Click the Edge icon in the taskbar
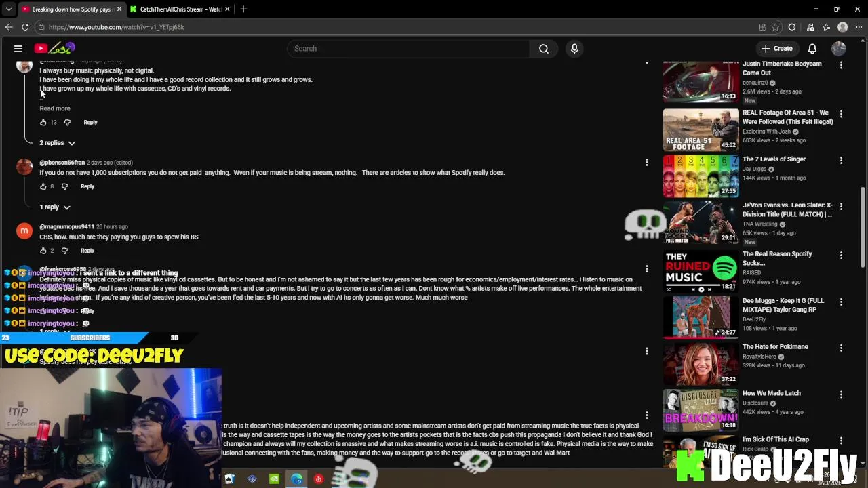The image size is (868, 488). 296,479
